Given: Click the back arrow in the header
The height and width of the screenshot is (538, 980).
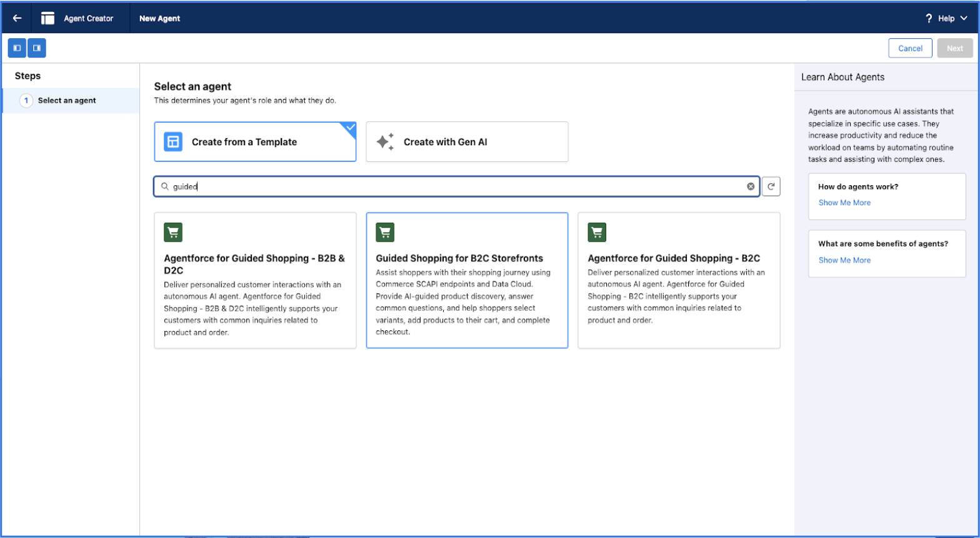Looking at the screenshot, I should 17,18.
